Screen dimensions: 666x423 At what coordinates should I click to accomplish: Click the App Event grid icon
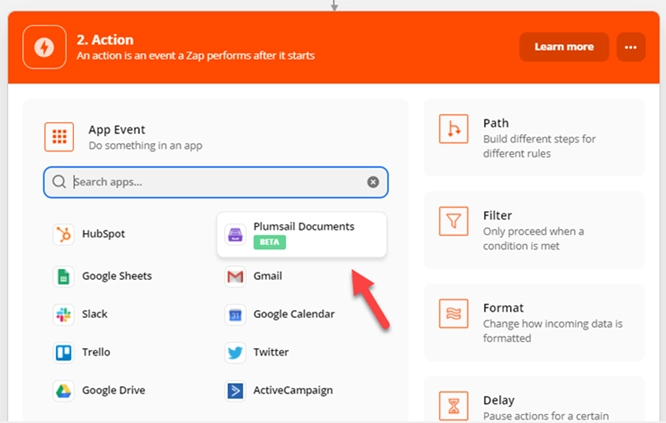pos(59,137)
